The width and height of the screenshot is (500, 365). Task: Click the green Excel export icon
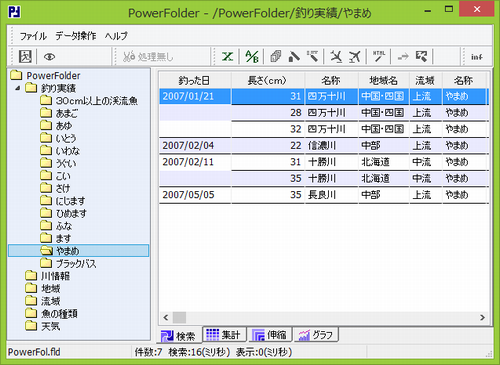(x=228, y=56)
